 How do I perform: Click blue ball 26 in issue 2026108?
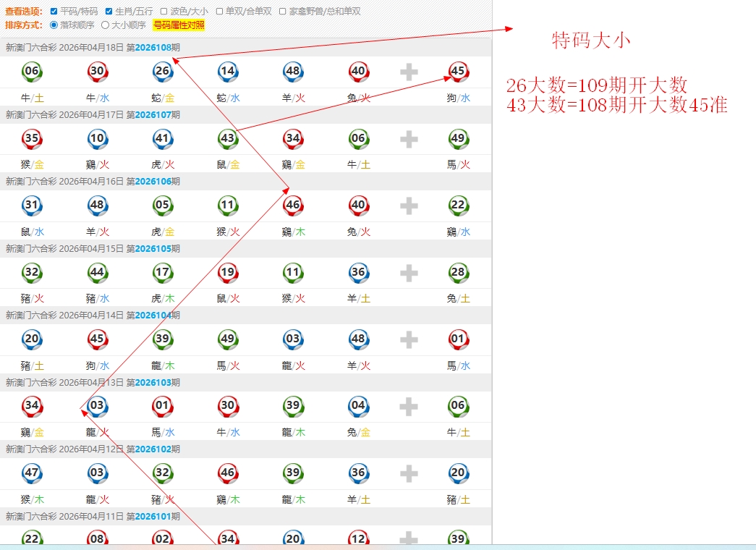(162, 72)
